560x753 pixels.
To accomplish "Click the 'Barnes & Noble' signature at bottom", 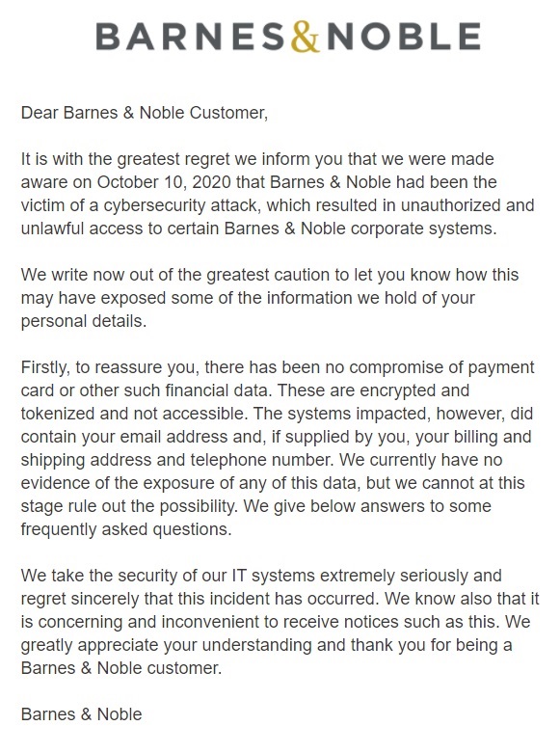I will 81,714.
